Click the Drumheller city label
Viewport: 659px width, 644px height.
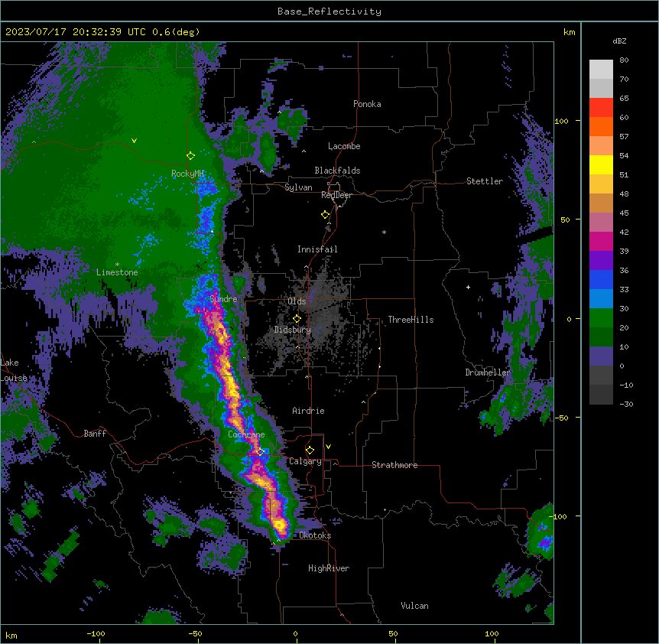pos(488,372)
